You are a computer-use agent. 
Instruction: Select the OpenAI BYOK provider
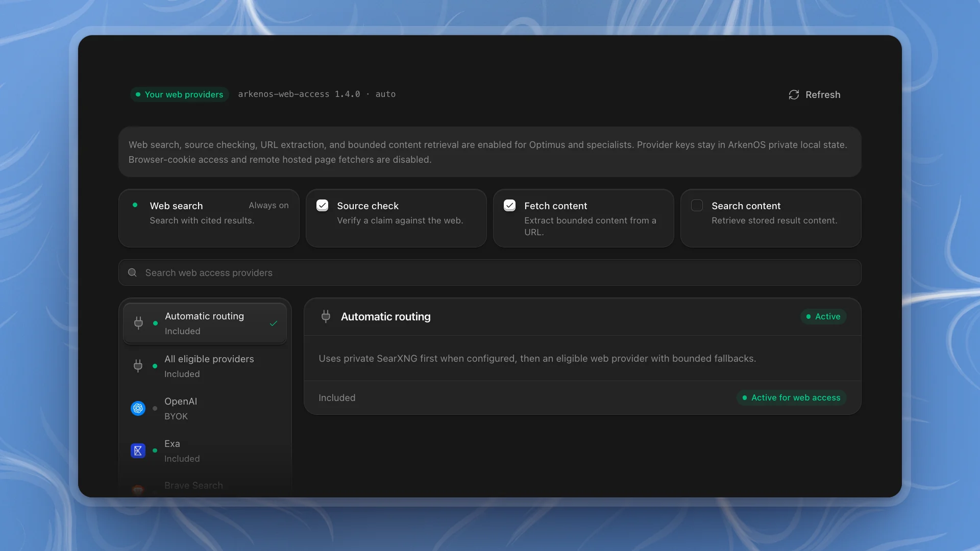pyautogui.click(x=205, y=409)
